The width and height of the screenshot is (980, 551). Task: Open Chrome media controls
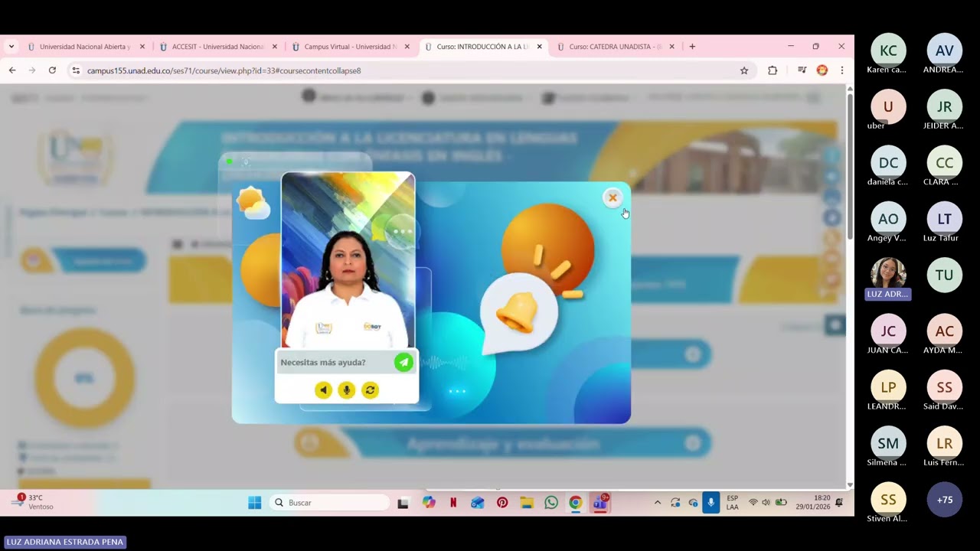coord(802,70)
